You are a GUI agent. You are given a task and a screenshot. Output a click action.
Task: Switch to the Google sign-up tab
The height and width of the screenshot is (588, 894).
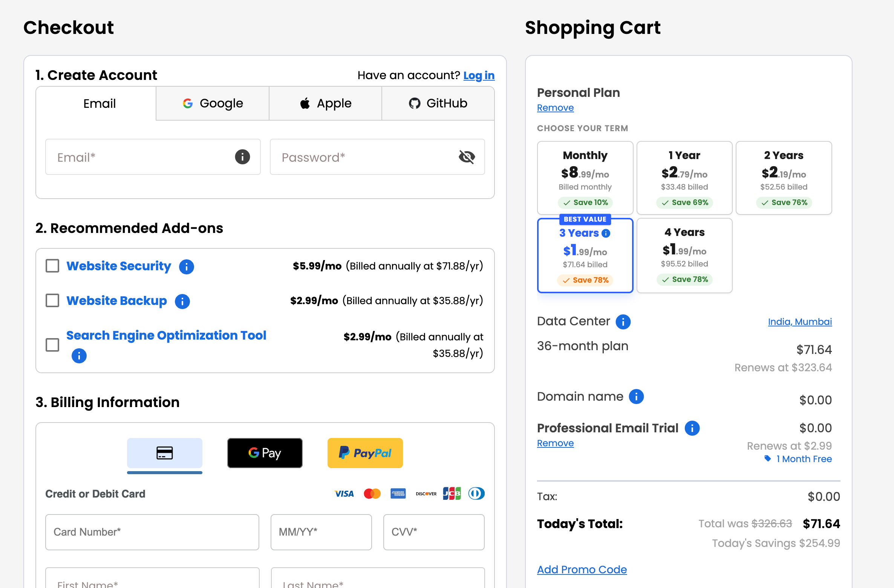(x=213, y=104)
